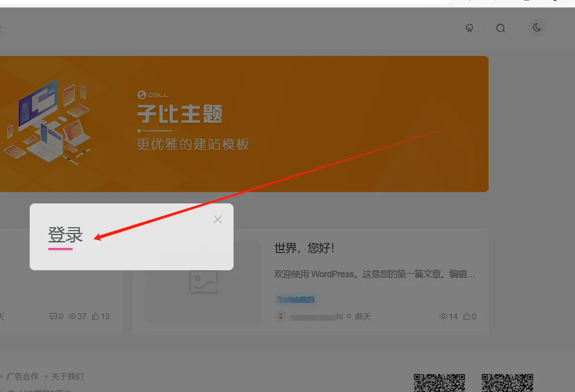575x392 pixels.
Task: Open the 子比主题 orange banner
Action: pyautogui.click(x=244, y=124)
